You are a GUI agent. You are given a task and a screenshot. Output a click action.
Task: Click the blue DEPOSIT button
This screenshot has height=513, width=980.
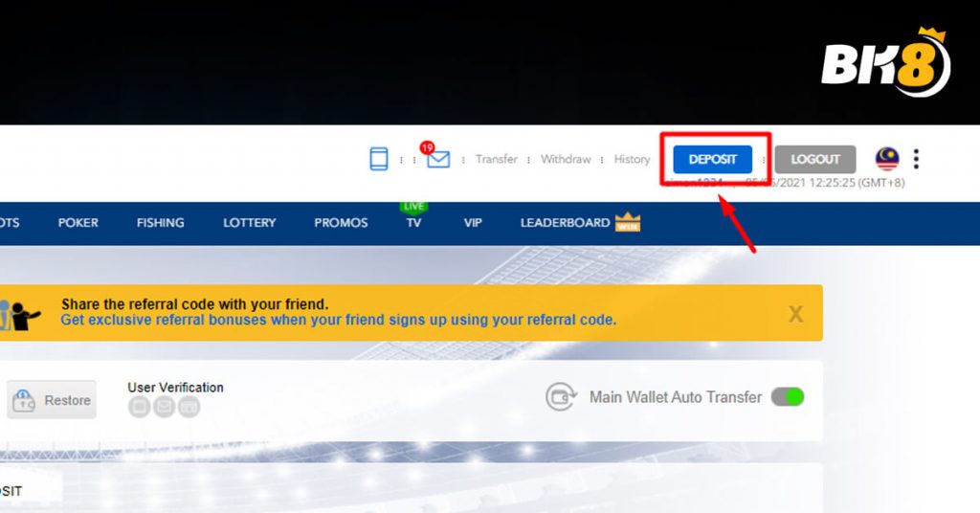[x=712, y=159]
